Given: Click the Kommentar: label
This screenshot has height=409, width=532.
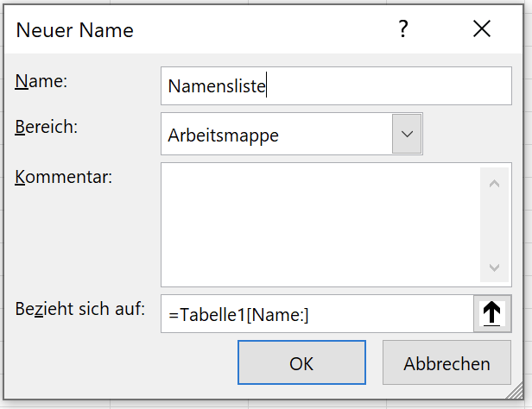Looking at the screenshot, I should 63,177.
